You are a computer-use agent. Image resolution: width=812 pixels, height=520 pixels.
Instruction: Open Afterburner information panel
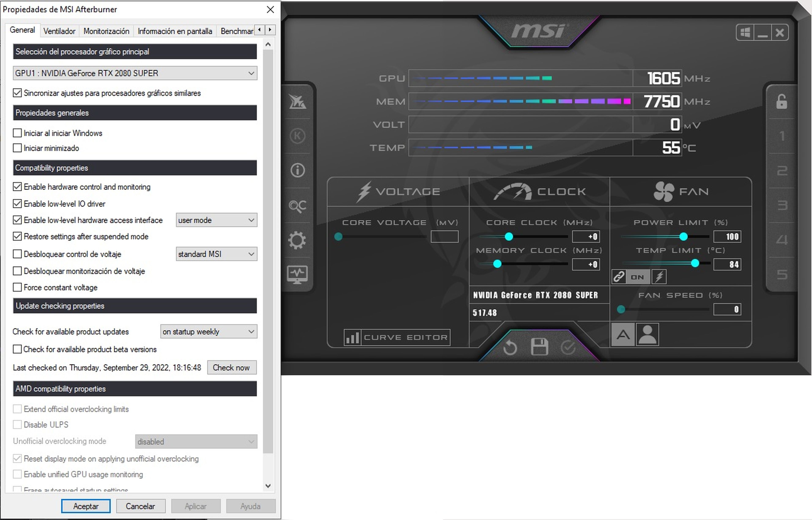pos(298,171)
